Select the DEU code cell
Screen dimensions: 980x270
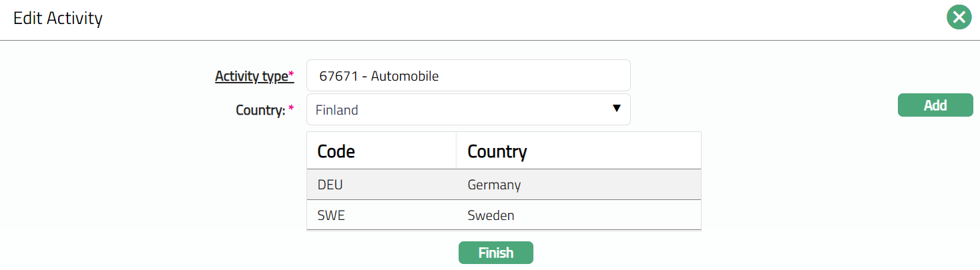(330, 185)
